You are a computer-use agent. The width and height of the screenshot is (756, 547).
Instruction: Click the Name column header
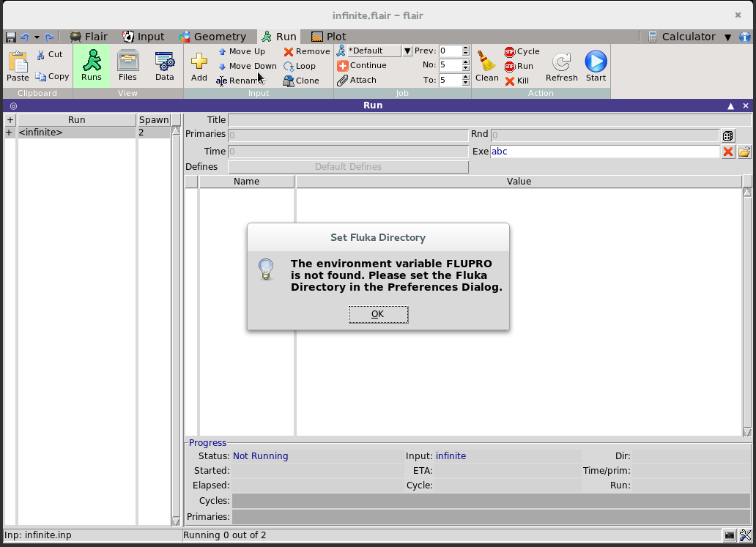click(247, 182)
